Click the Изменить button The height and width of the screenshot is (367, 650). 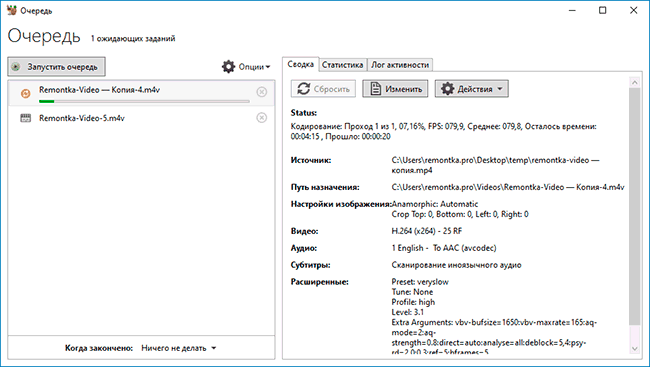point(395,89)
